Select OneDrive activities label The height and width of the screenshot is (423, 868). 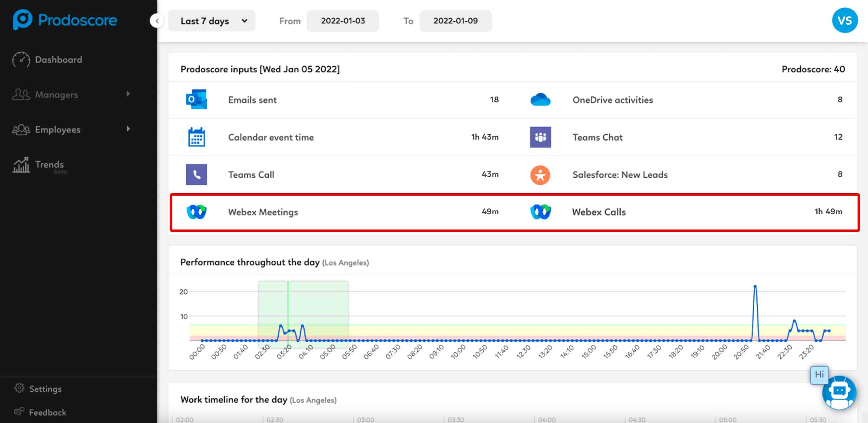click(612, 100)
